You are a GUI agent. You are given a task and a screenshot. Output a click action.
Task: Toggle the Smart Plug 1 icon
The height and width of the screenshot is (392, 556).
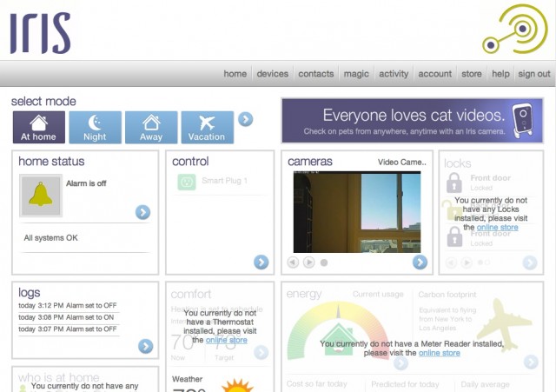(187, 182)
